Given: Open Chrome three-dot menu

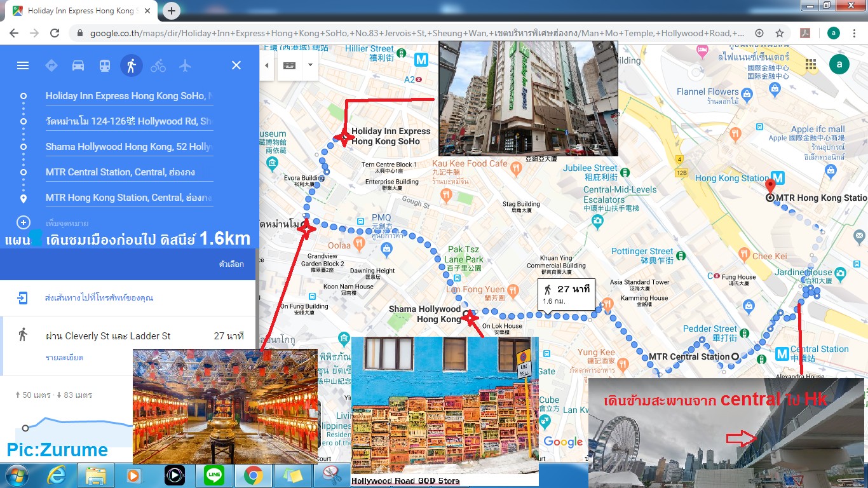Looking at the screenshot, I should pos(855,33).
